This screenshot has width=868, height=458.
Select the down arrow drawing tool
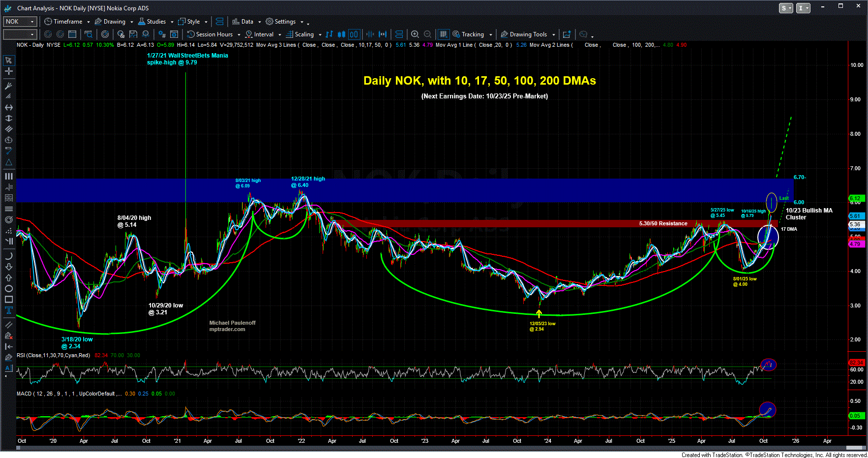coord(8,267)
